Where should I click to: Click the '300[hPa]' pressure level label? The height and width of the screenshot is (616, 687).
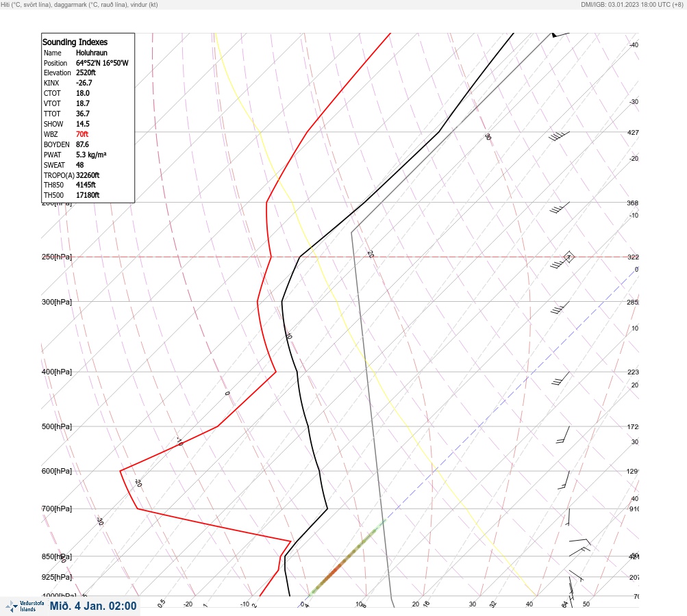click(x=57, y=302)
